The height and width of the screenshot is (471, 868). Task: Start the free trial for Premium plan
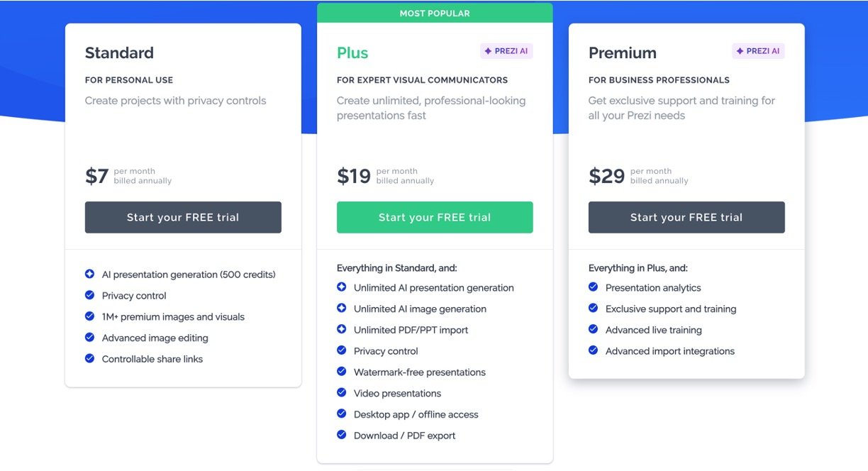[x=686, y=217]
